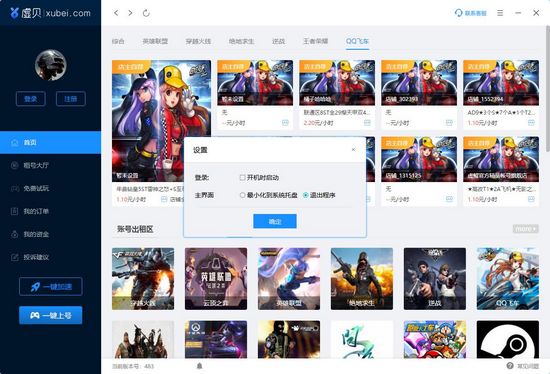Confirm settings with the blue 确定 button
Screen dimensions: 550x374
[275, 221]
